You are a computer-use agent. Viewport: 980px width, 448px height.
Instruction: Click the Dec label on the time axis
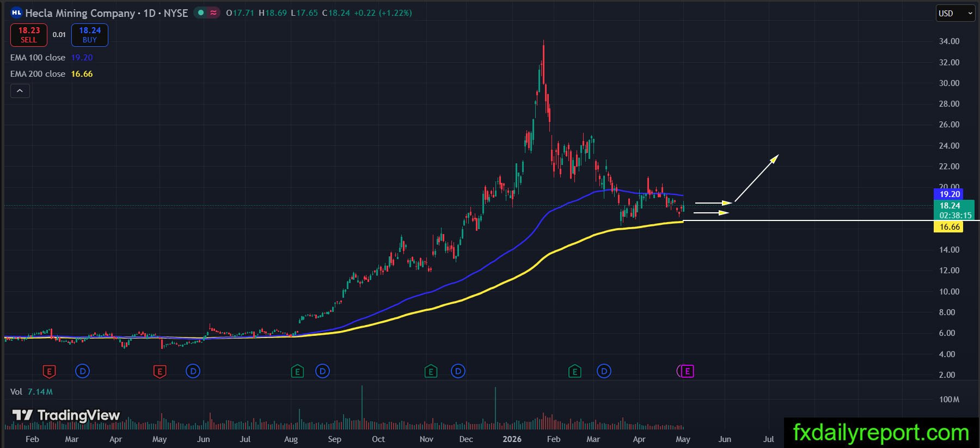point(466,439)
